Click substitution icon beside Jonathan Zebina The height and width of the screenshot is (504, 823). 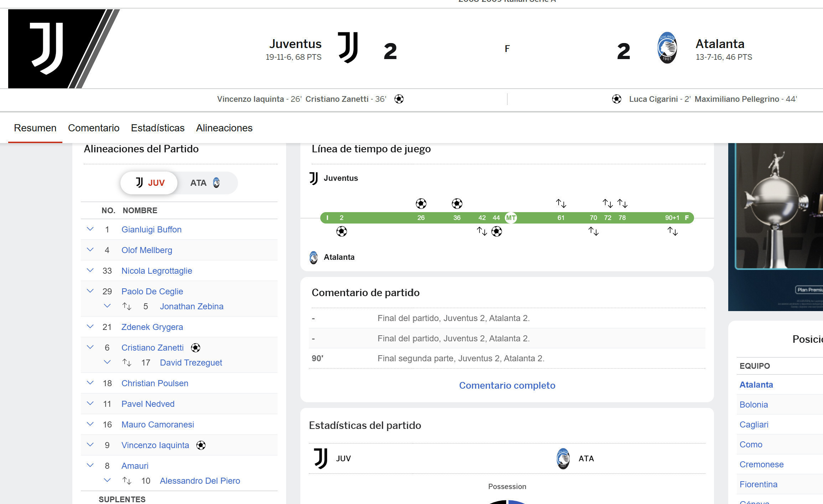click(127, 306)
